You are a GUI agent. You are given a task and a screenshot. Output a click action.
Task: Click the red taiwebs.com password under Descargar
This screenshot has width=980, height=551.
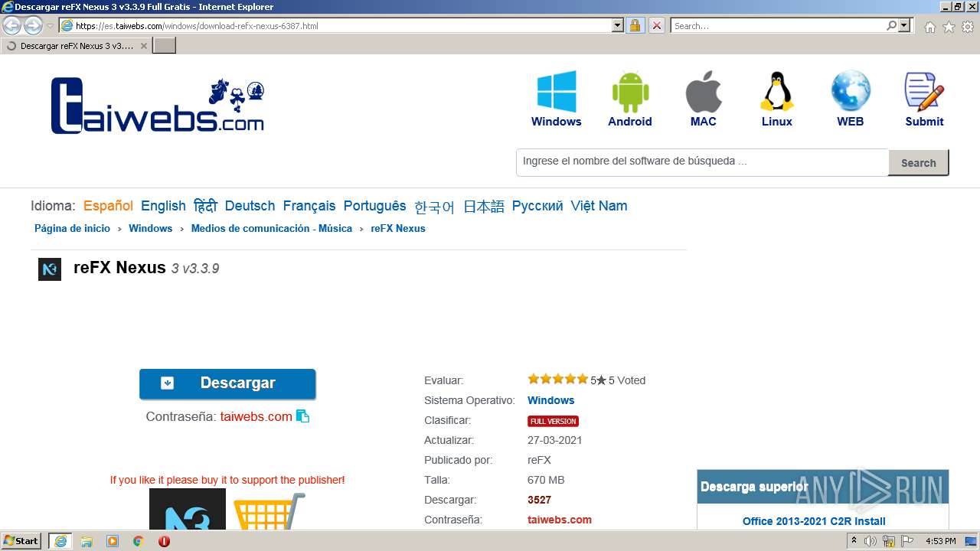[256, 416]
